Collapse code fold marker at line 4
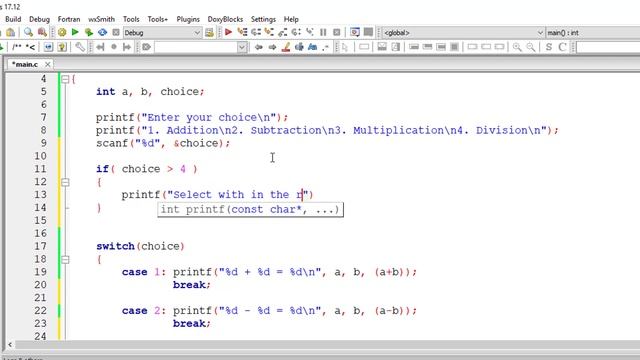640x360 pixels. (x=65, y=79)
